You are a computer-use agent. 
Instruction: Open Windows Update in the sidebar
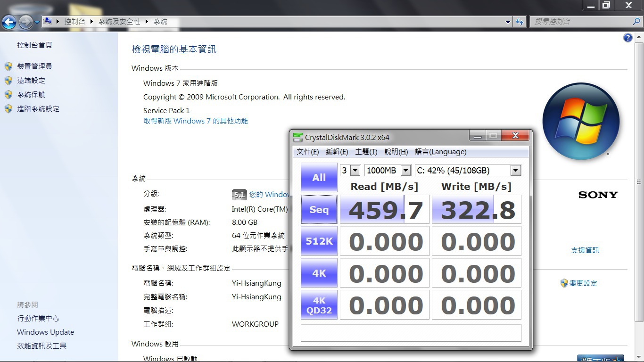[45, 332]
